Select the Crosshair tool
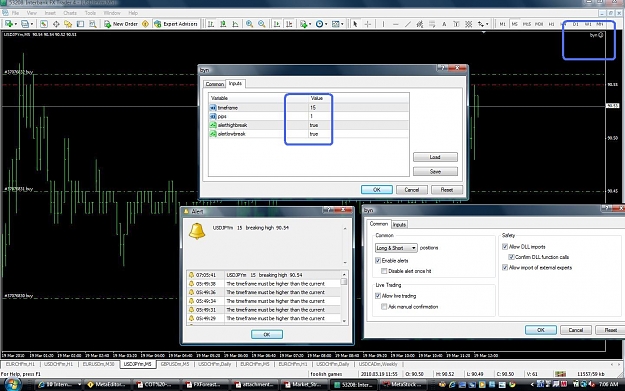 368,24
